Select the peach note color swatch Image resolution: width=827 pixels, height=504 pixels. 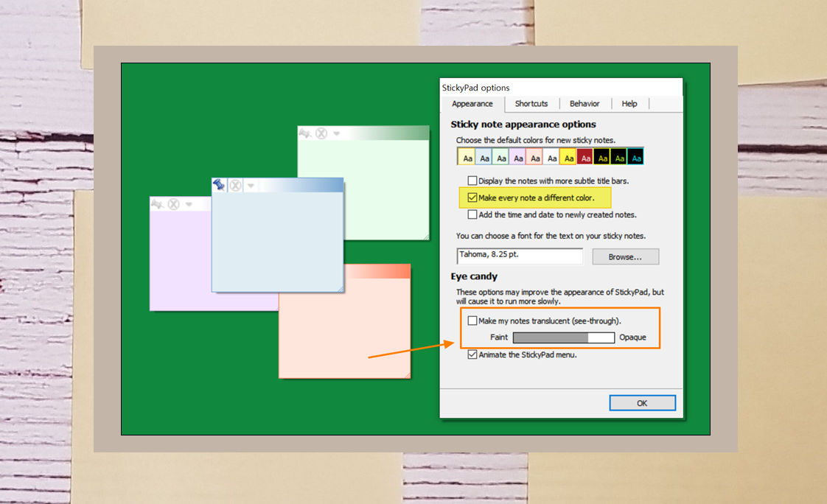535,158
